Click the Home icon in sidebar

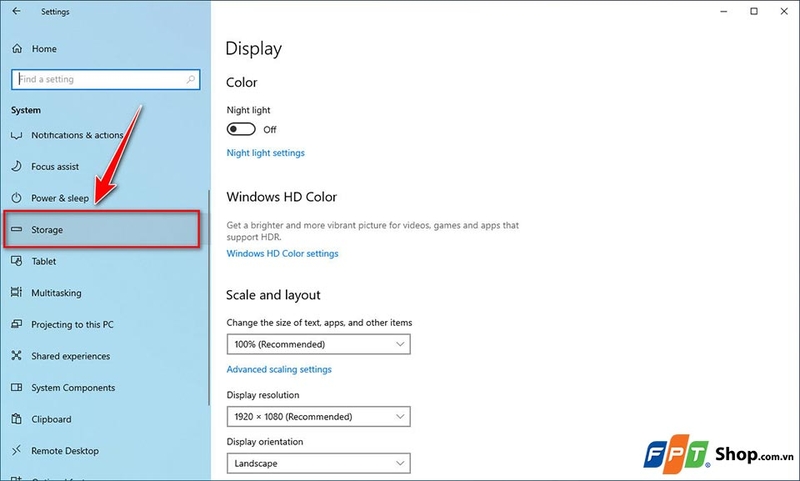[x=17, y=49]
